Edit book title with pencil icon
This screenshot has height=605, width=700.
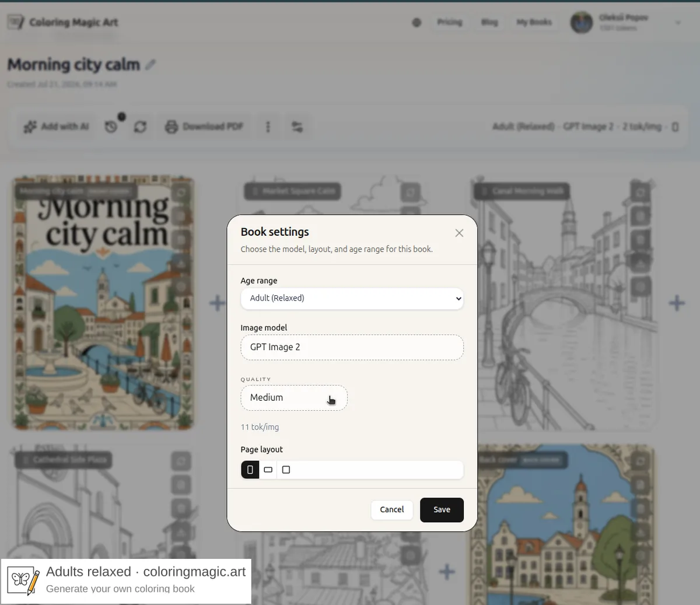(x=150, y=65)
